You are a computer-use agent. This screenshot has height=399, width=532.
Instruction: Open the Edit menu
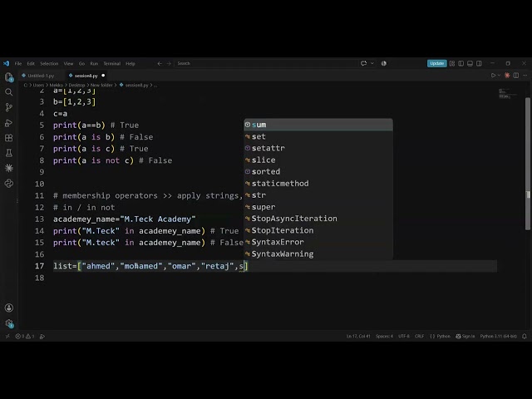31,63
